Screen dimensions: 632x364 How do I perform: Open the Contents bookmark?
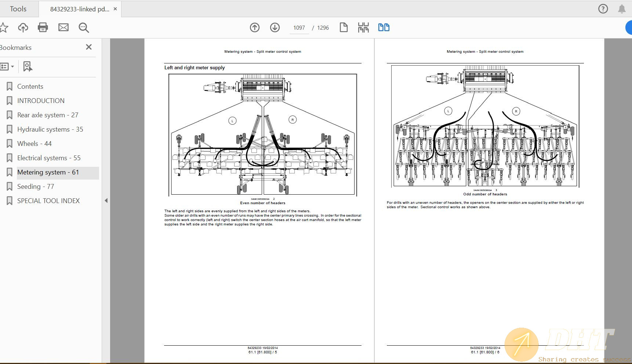pos(30,87)
